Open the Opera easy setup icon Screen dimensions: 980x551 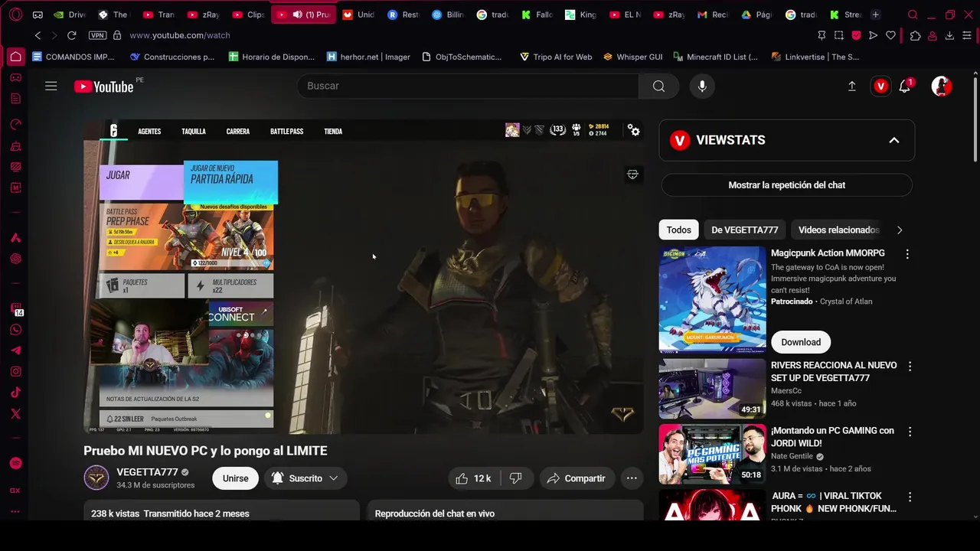(x=967, y=35)
